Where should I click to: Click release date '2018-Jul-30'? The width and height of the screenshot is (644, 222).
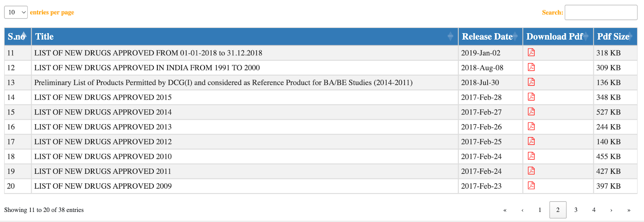click(480, 82)
